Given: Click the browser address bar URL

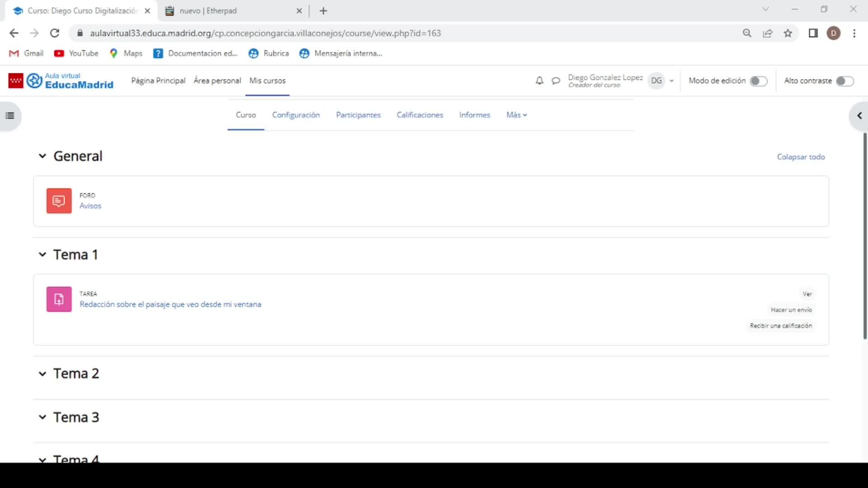Looking at the screenshot, I should pos(265,33).
